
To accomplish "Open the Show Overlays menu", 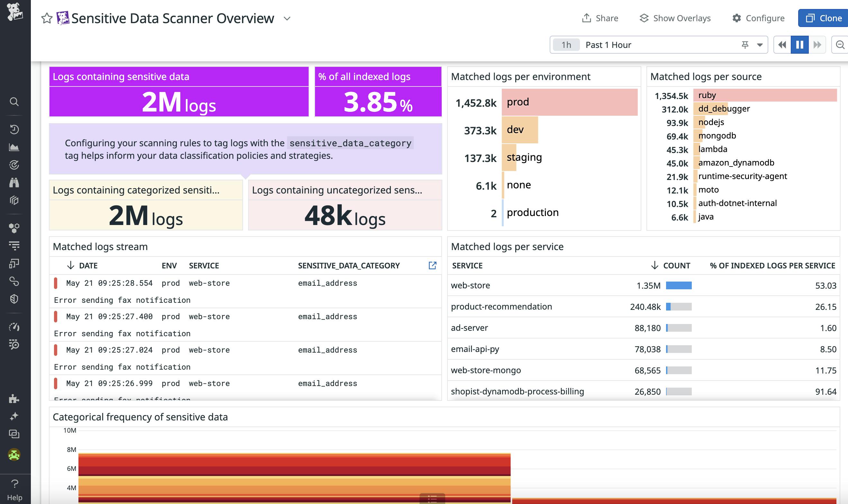I will coord(675,18).
